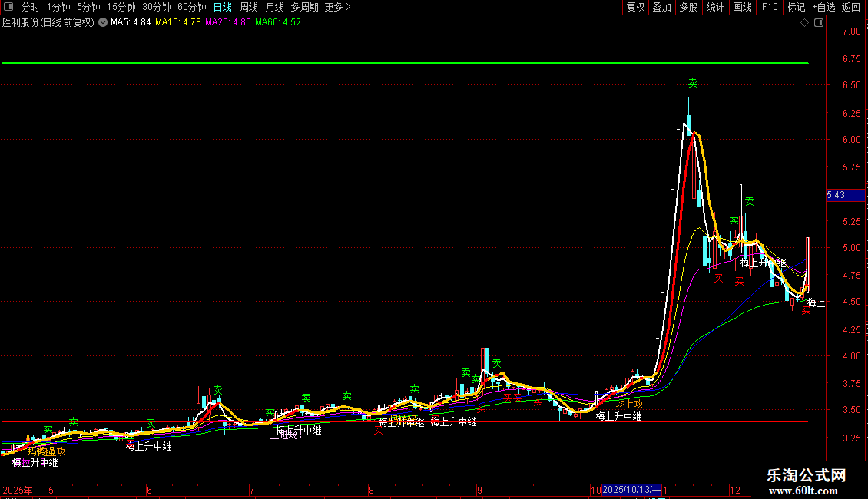
Task: Switch to 月线 monthly chart
Action: (x=274, y=7)
